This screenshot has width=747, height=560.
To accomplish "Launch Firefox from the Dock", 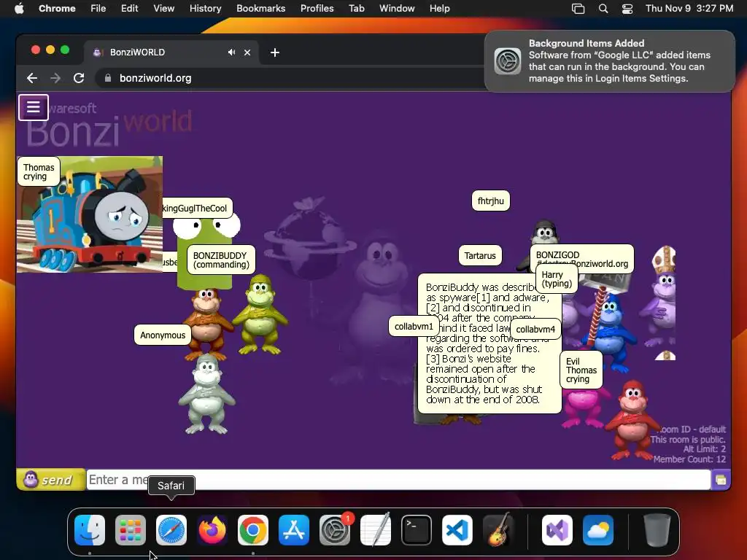I will coord(212,530).
